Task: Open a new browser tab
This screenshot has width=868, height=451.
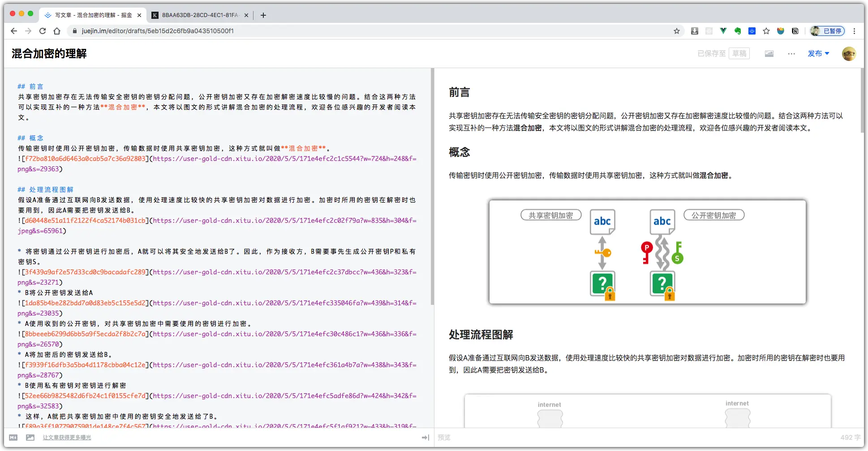Action: coord(263,15)
